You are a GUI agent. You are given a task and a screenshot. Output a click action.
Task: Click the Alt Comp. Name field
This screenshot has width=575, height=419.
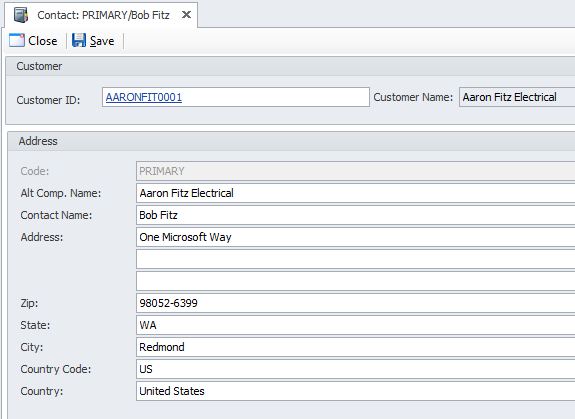pos(355,193)
